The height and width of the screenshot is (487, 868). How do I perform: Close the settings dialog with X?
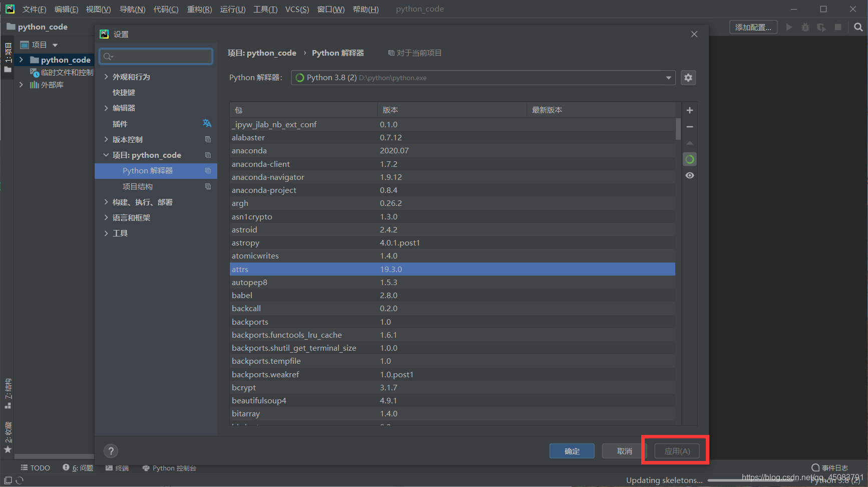tap(694, 34)
